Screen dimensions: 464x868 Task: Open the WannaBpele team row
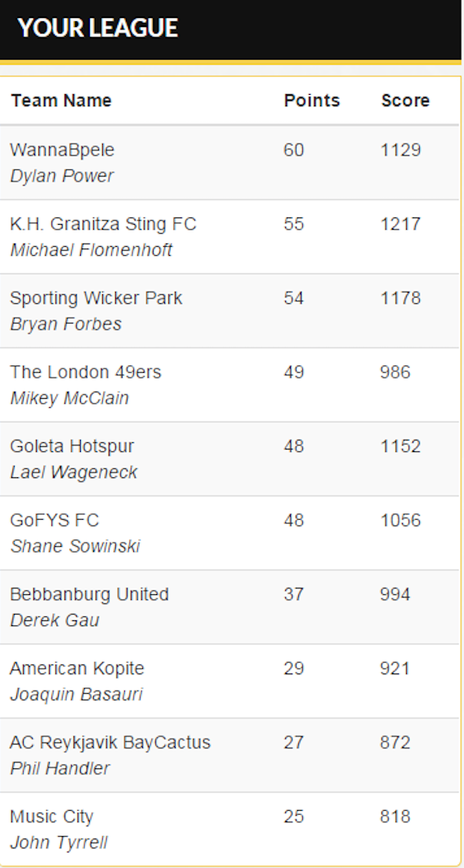pyautogui.click(x=230, y=163)
